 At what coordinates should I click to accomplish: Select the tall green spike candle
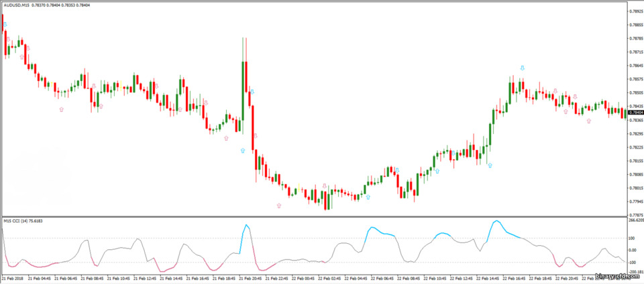pyautogui.click(x=244, y=86)
